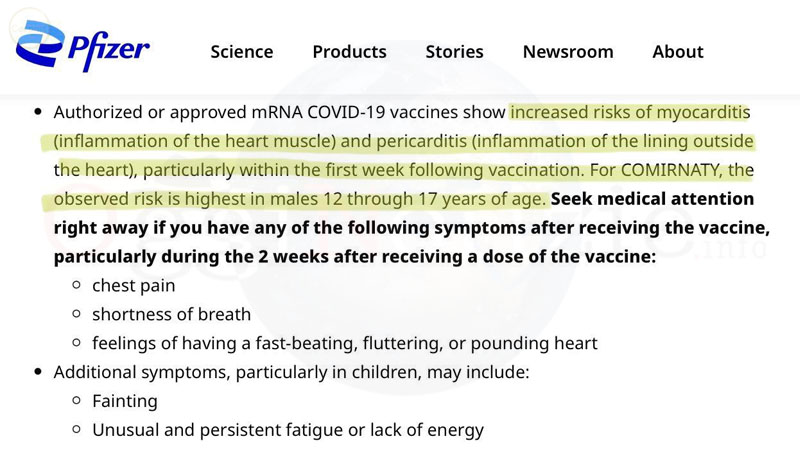
Task: Open the Science menu
Action: tap(241, 52)
